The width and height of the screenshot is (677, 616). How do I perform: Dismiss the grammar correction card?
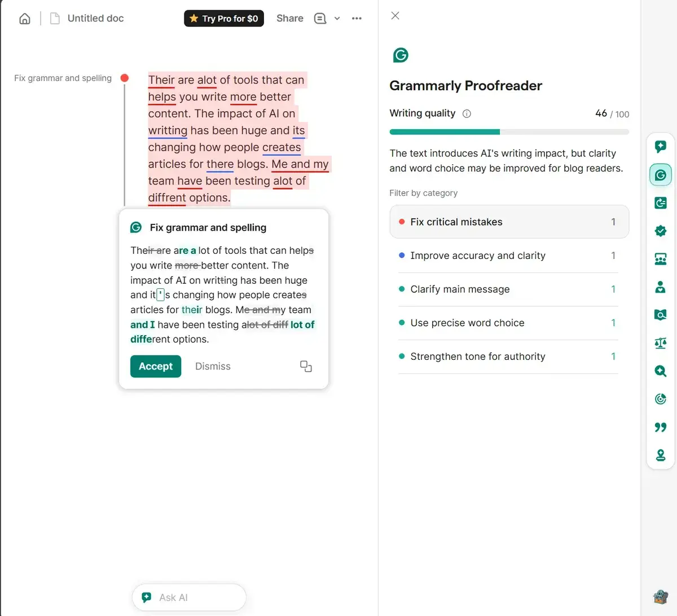point(213,366)
